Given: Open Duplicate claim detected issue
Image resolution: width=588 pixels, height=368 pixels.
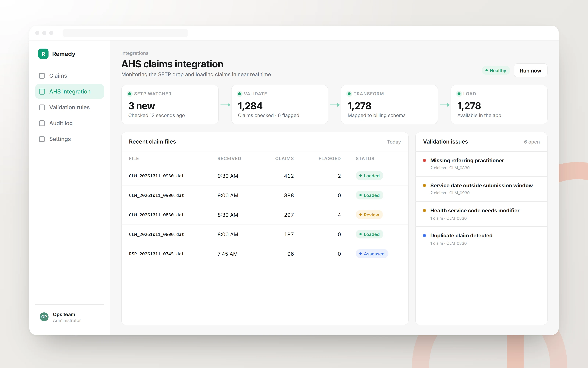Looking at the screenshot, I should [481, 239].
